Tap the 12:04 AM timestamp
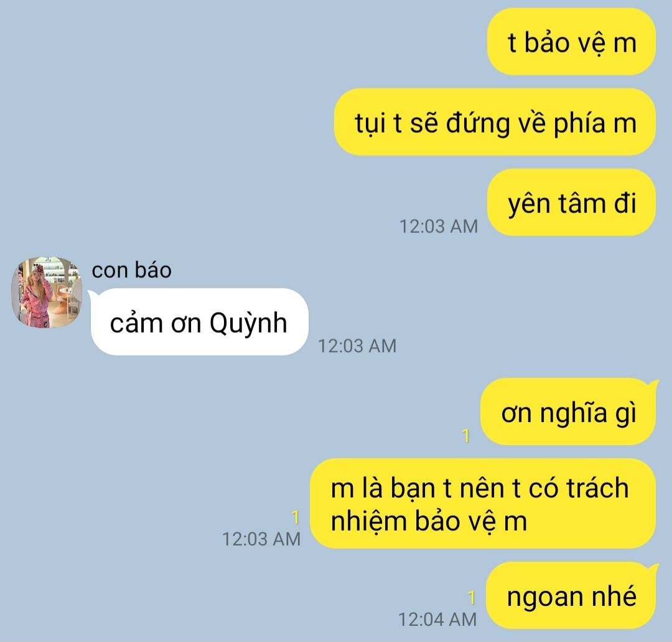Viewport: 672px width, 642px height. (x=437, y=619)
